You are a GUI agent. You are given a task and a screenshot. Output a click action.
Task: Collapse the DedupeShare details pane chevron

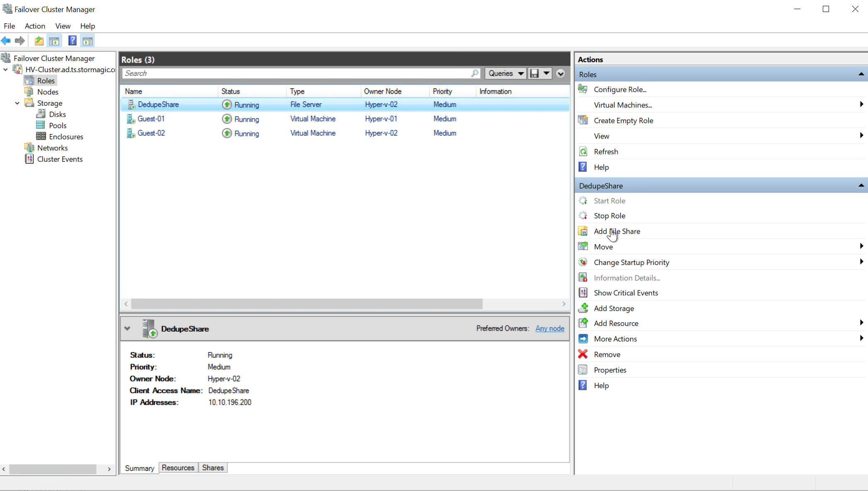point(127,328)
